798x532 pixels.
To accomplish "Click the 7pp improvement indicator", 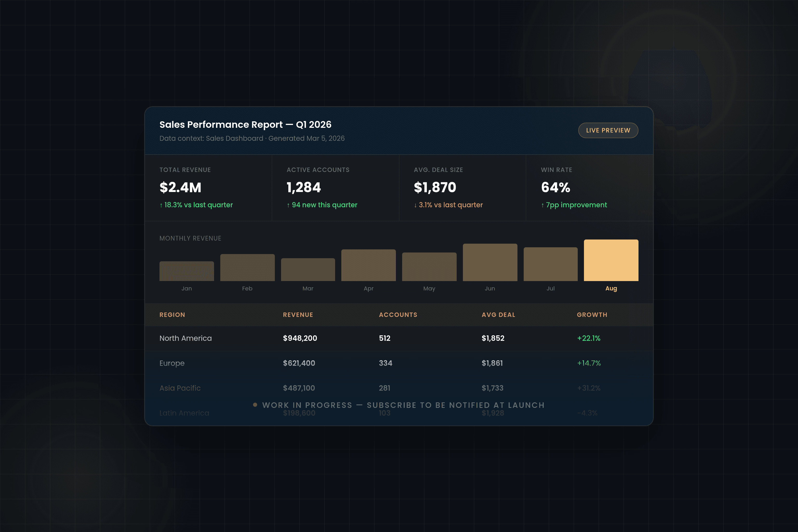I will [574, 205].
